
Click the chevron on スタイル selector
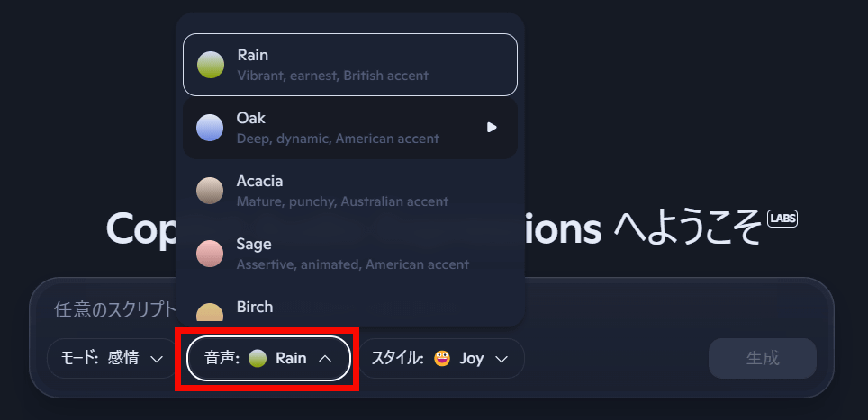[502, 359]
